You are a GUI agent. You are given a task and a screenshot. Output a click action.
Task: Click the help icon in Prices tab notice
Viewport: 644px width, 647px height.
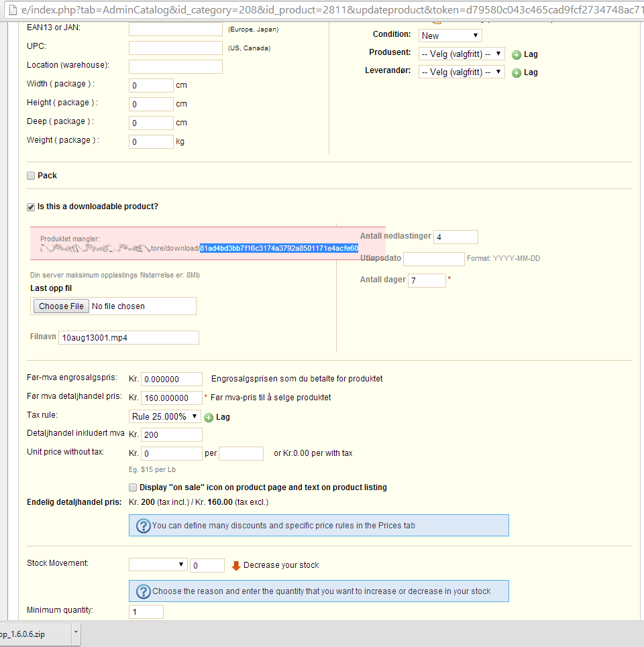click(144, 526)
